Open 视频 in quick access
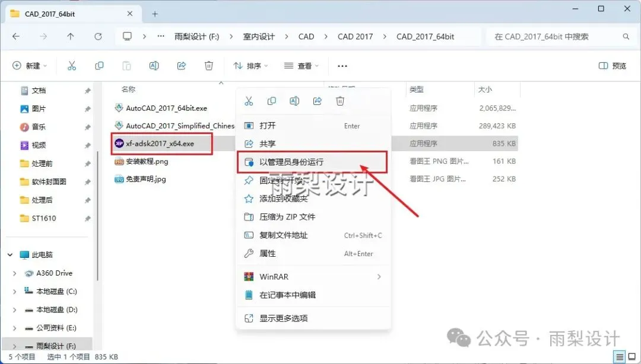641x364 pixels. [39, 145]
